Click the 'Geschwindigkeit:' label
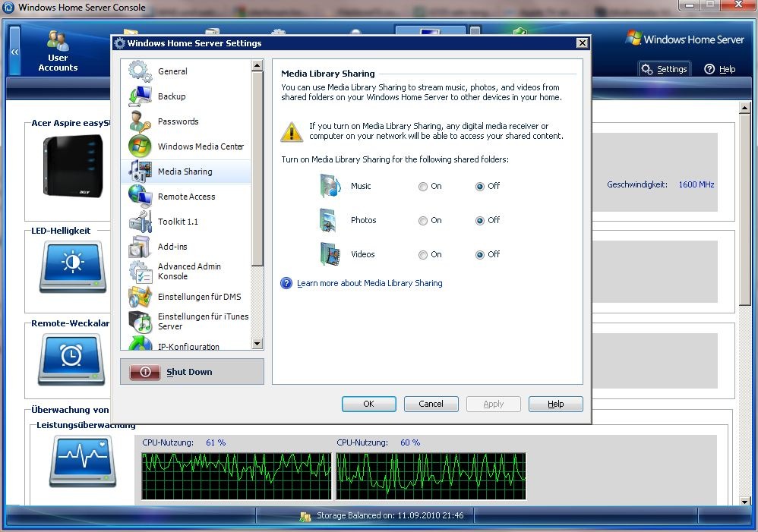The image size is (758, 532). (x=637, y=184)
